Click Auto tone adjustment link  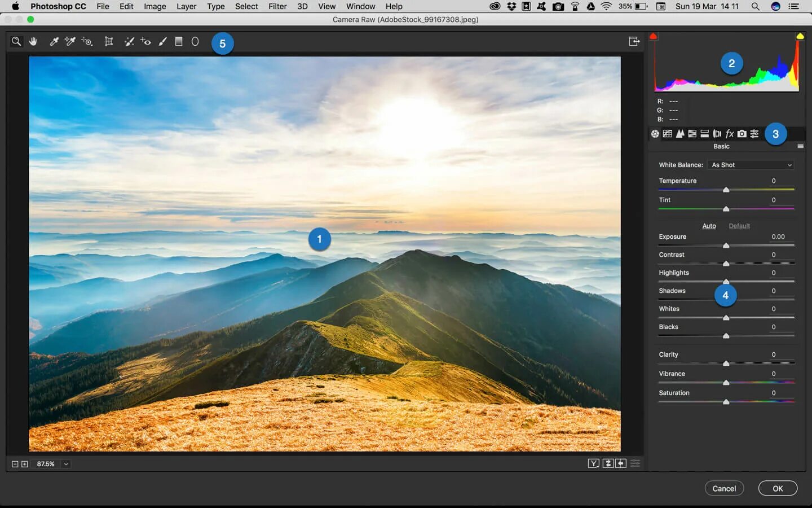[709, 226]
